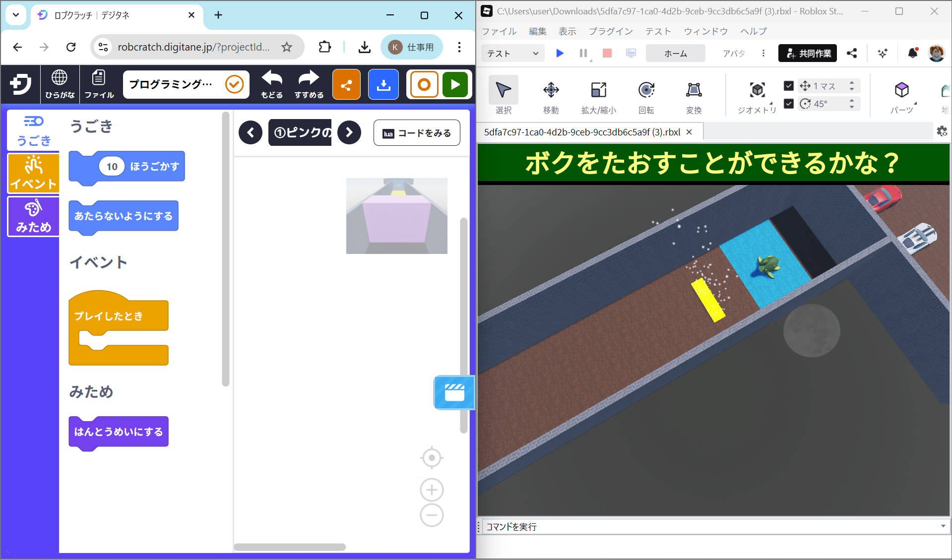Click the 共同作業 collaborate button

pyautogui.click(x=808, y=54)
